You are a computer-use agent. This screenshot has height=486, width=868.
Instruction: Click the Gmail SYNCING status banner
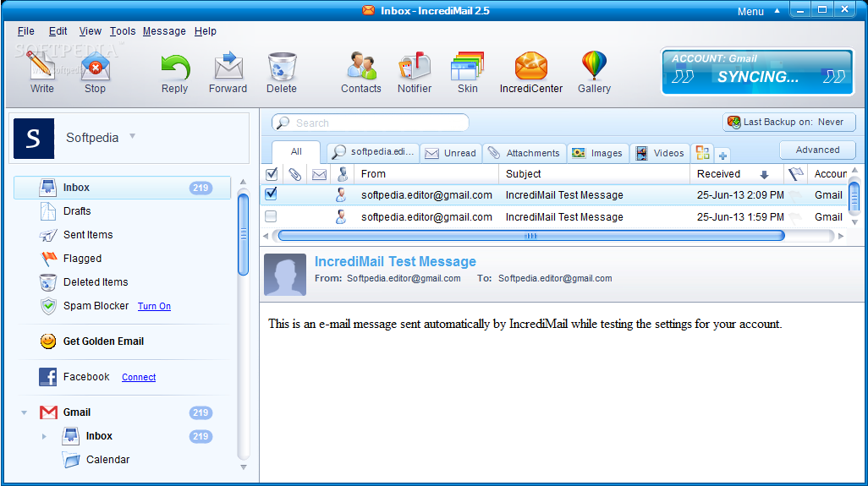(757, 71)
